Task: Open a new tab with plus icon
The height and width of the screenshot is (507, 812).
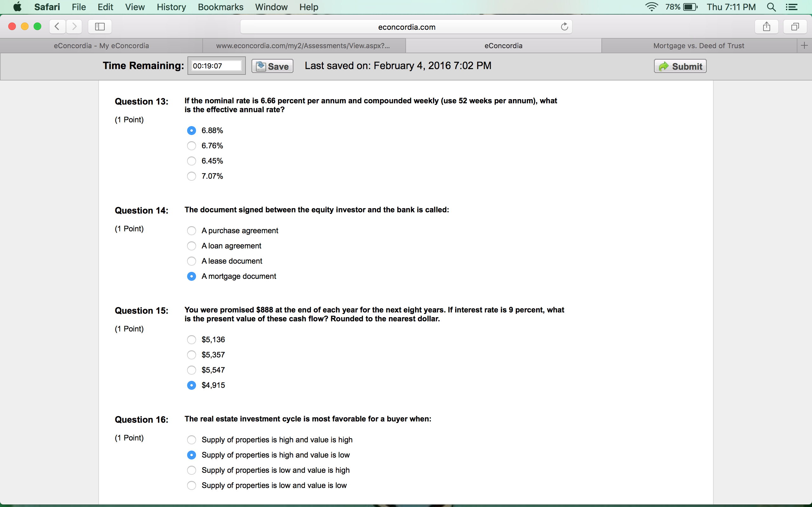Action: pos(804,46)
